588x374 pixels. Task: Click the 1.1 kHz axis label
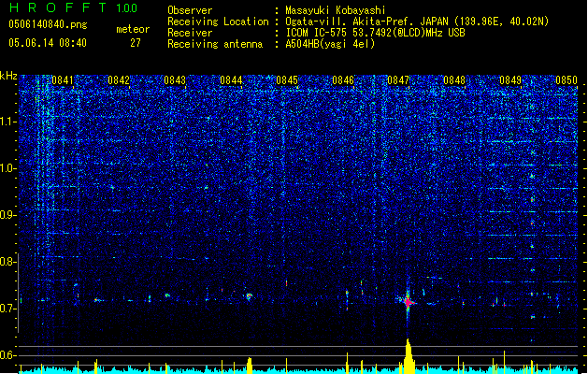[7, 122]
